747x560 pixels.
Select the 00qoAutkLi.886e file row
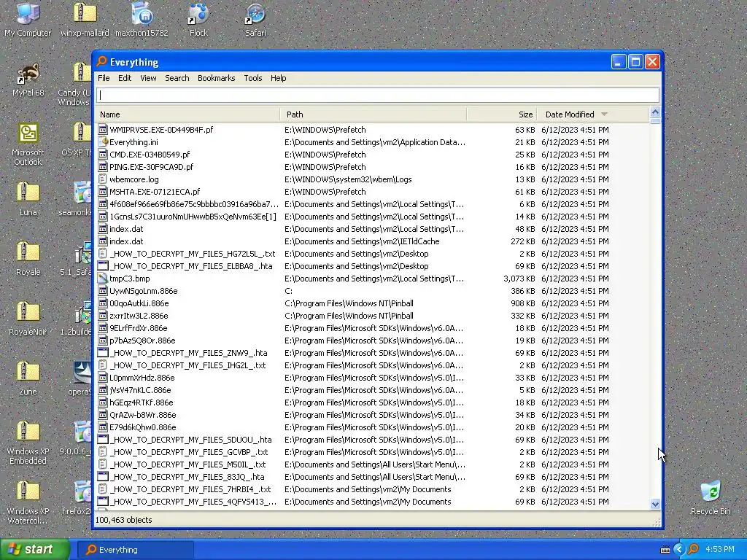[373, 303]
